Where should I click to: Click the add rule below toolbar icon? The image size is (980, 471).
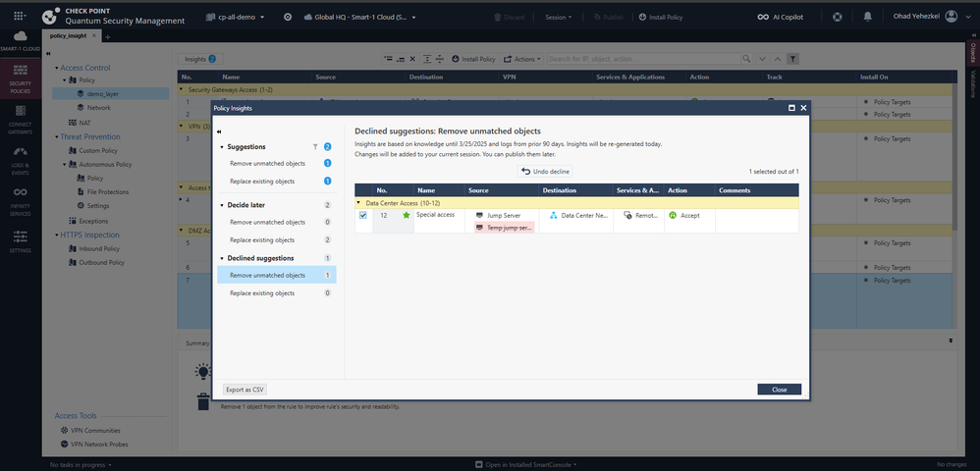[x=401, y=59]
